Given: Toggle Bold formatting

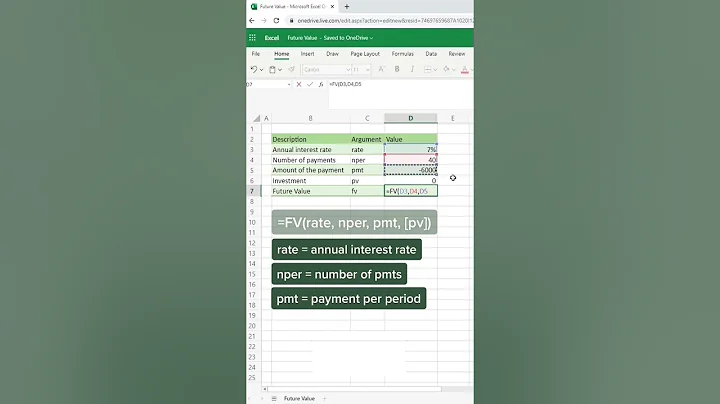Looking at the screenshot, I should pos(397,69).
